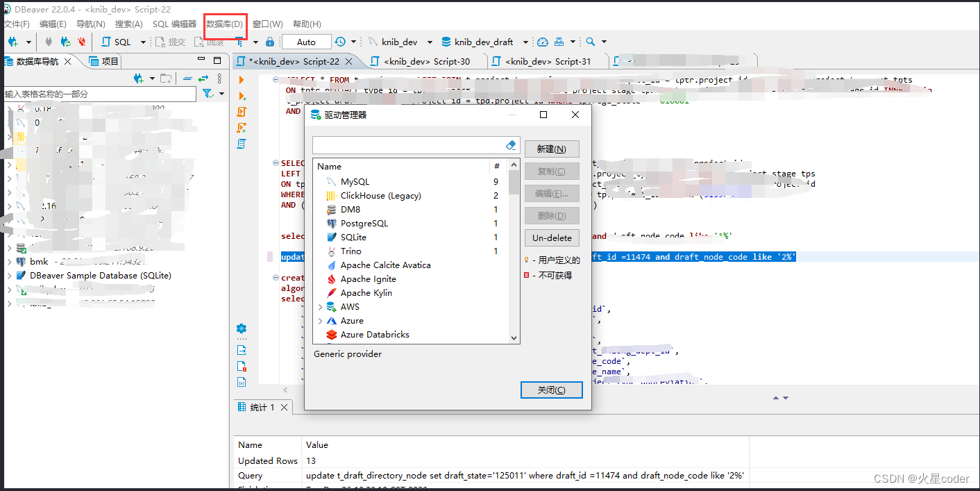Switch to <knib_dev> Script-30 tab
980x491 pixels.
pyautogui.click(x=426, y=61)
